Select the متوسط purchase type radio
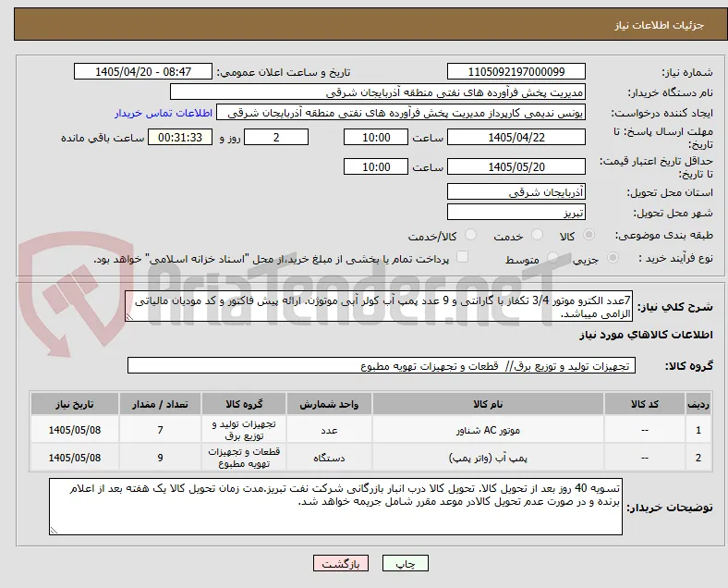Viewport: 728px width, 588px height. (552, 258)
